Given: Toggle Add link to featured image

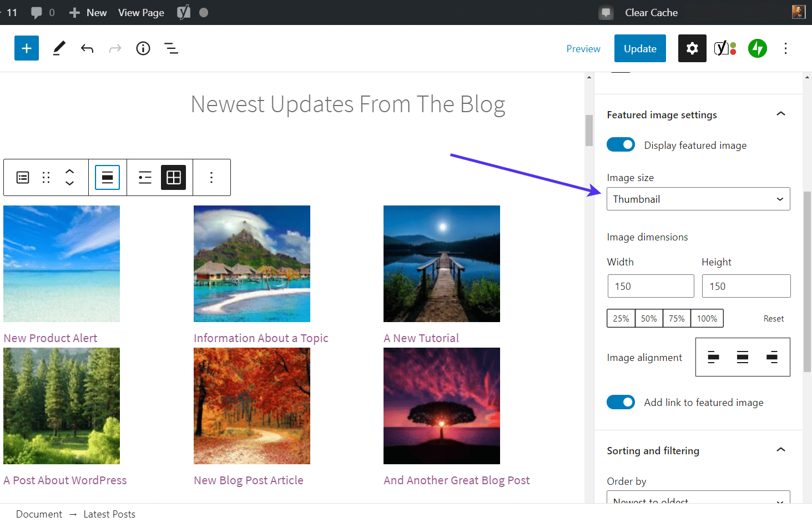Looking at the screenshot, I should point(621,402).
